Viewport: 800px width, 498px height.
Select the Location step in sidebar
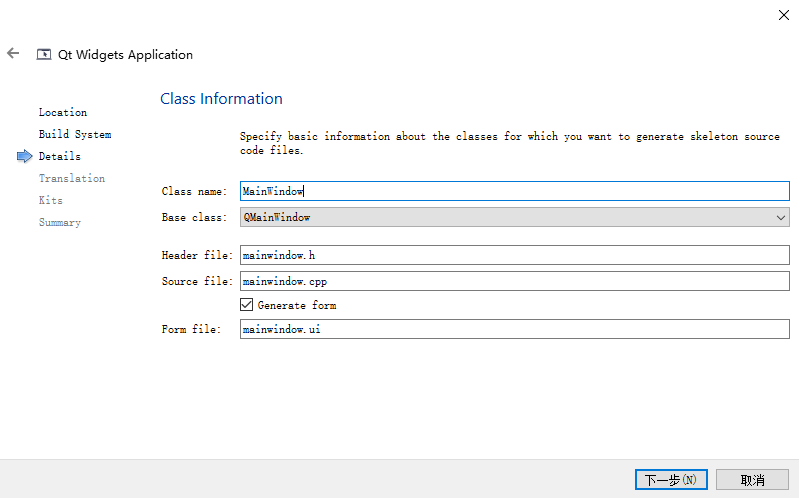[63, 112]
